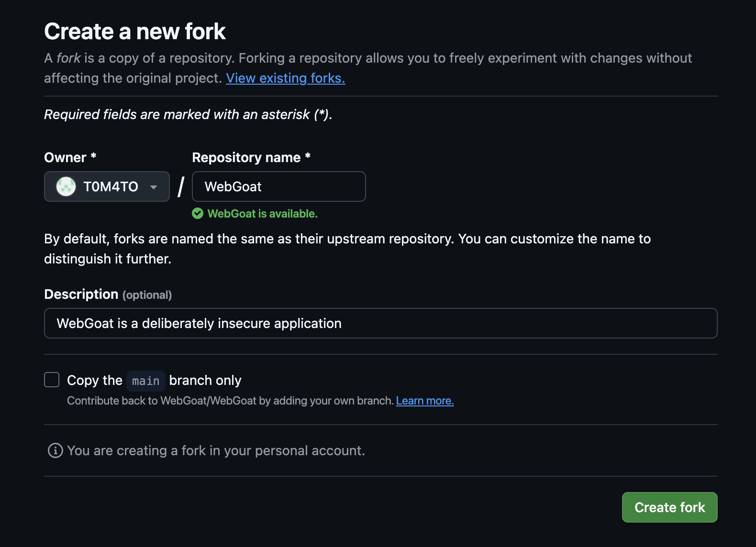Screen dimensions: 756x547
Task: Click the slash separator after Owner
Action: (x=181, y=186)
